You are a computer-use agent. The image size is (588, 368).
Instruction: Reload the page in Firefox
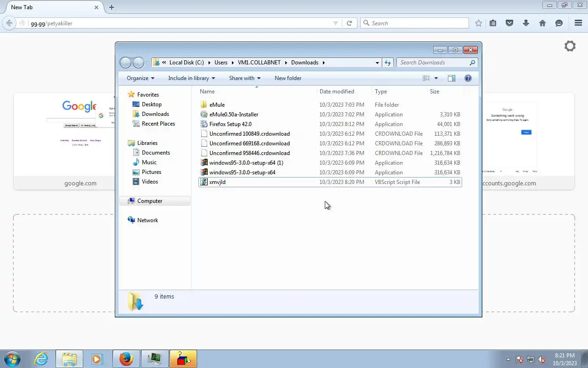point(349,23)
